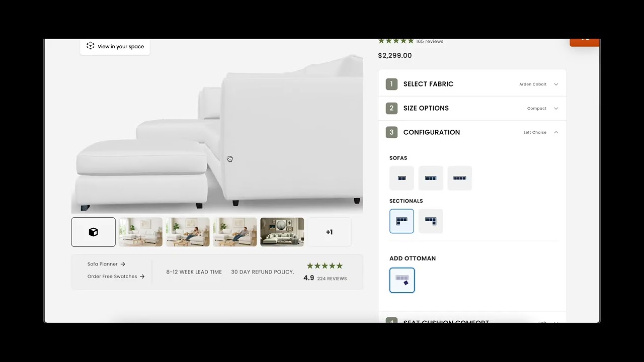This screenshot has height=362, width=644.
Task: Choose the three-seat sofa configuration icon
Action: [x=431, y=178]
